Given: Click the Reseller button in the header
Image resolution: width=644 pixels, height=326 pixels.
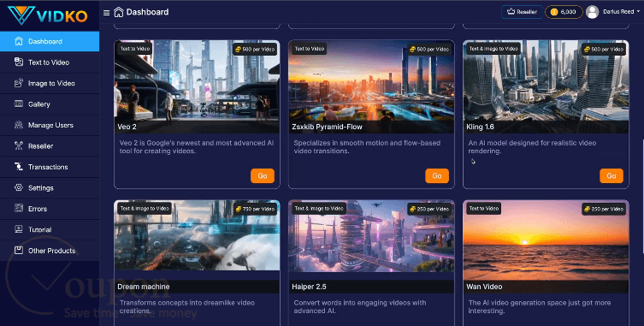Looking at the screenshot, I should pyautogui.click(x=522, y=12).
